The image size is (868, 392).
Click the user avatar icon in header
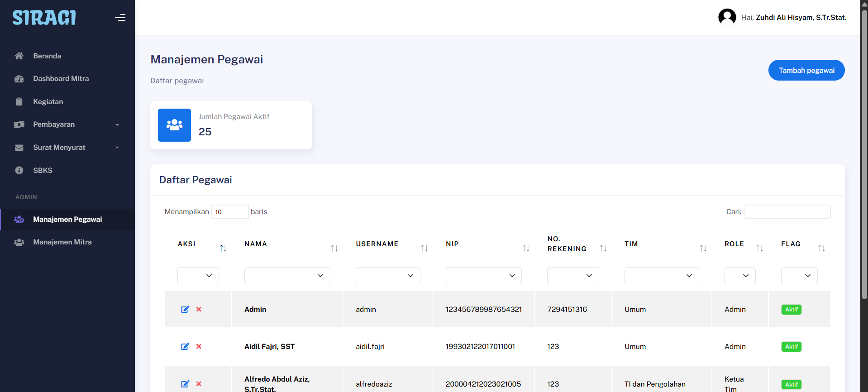(727, 18)
